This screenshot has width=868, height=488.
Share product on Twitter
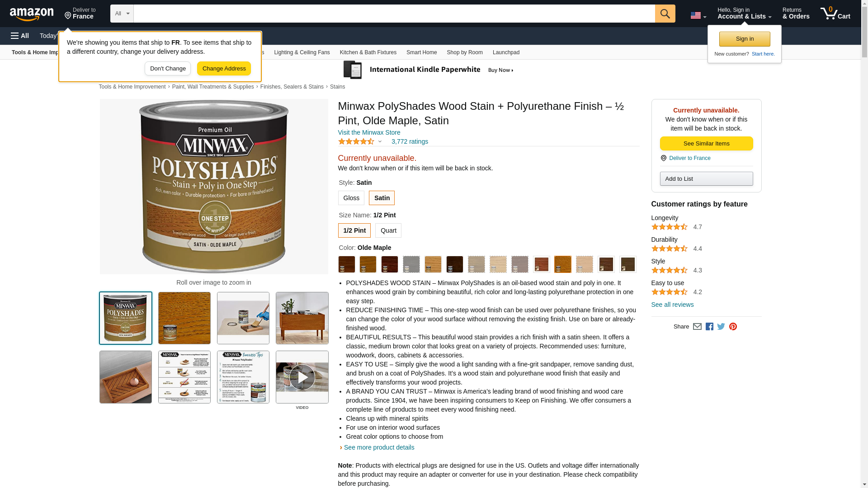click(x=721, y=327)
